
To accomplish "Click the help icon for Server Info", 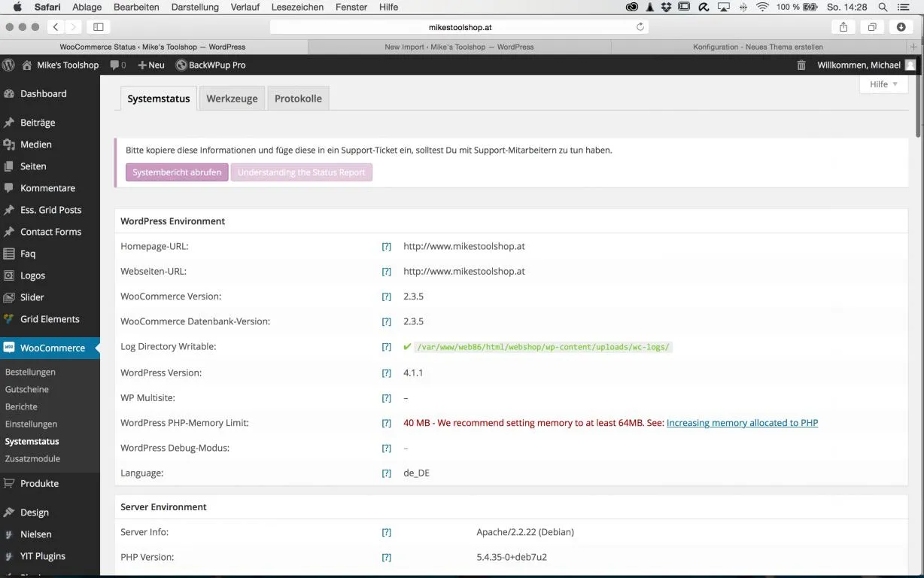I will (386, 532).
